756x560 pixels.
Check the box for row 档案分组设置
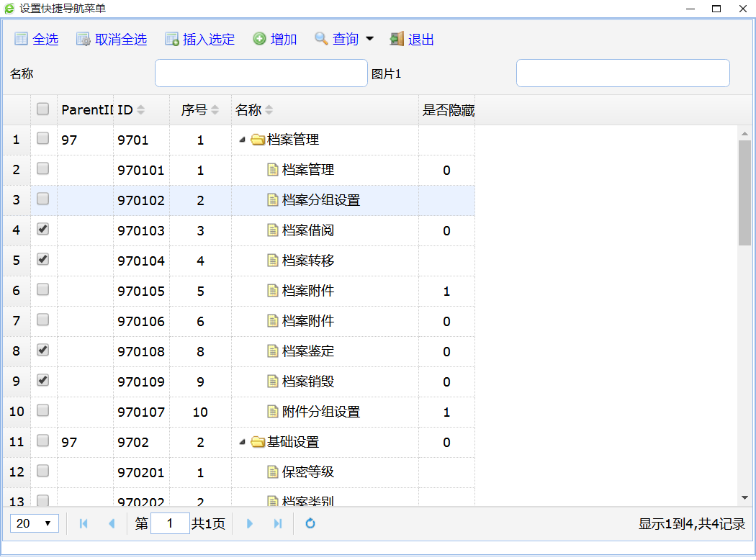pyautogui.click(x=43, y=199)
